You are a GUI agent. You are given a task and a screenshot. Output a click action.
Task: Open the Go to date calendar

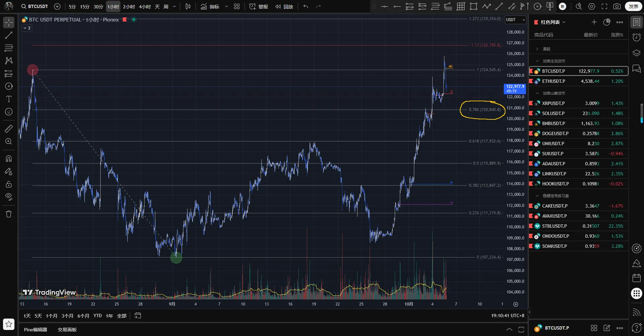point(138,316)
